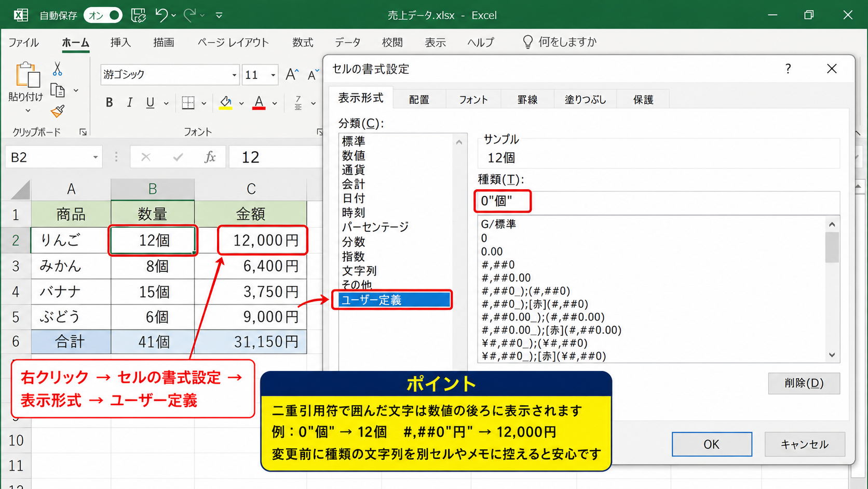Image resolution: width=868 pixels, height=489 pixels.
Task: Open the 配置 tab in format dialog
Action: click(419, 99)
